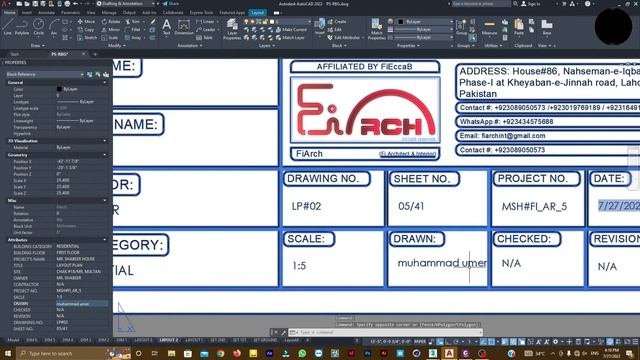640x360 pixels.
Task: Click the Color ByLayer swatch in General properties
Action: [x=59, y=89]
